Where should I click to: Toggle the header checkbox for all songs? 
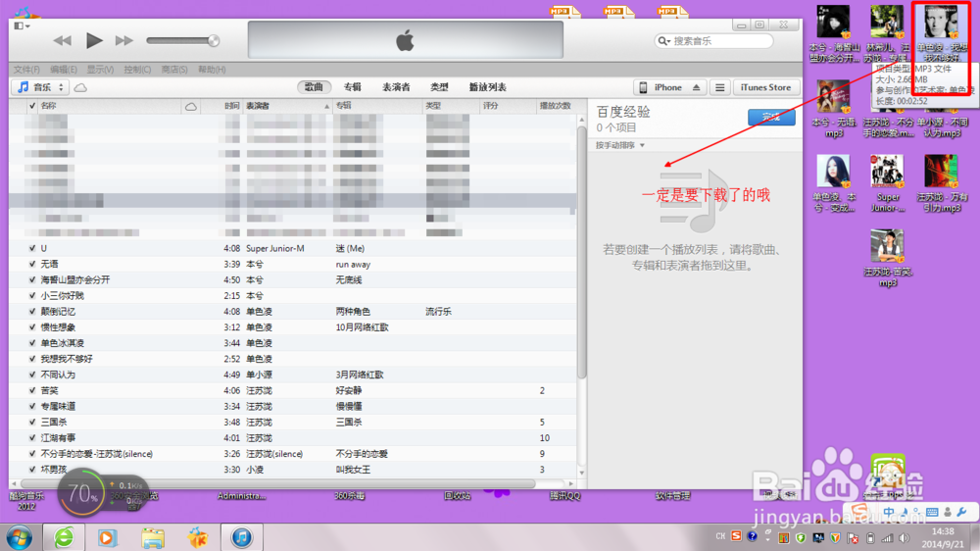[x=32, y=106]
